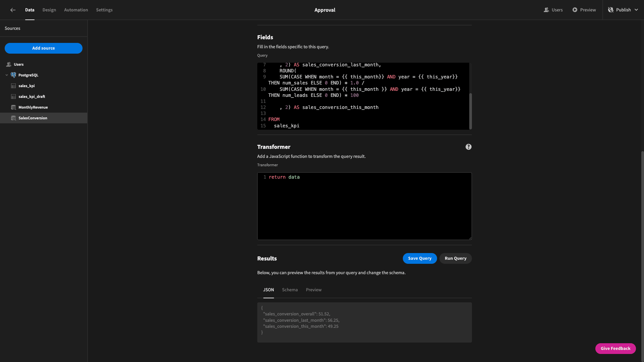
Task: Click the Add source button
Action: (44, 48)
